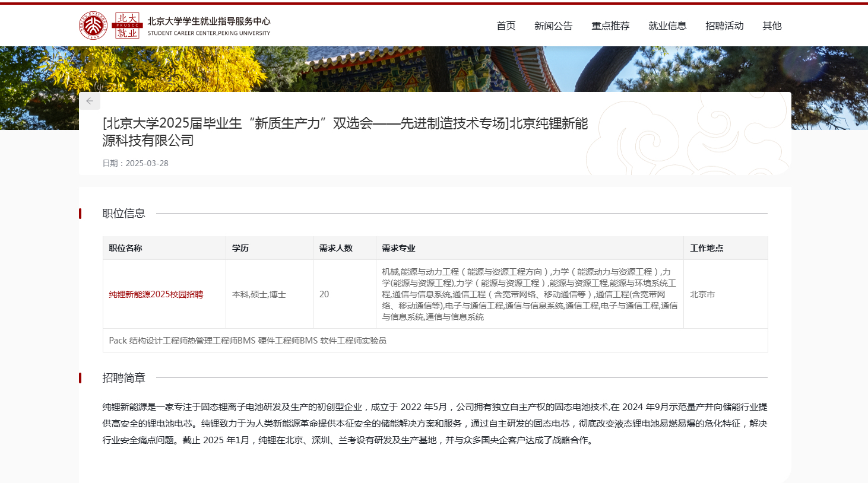Click the 职位名称 column header
868x483 pixels.
point(164,248)
